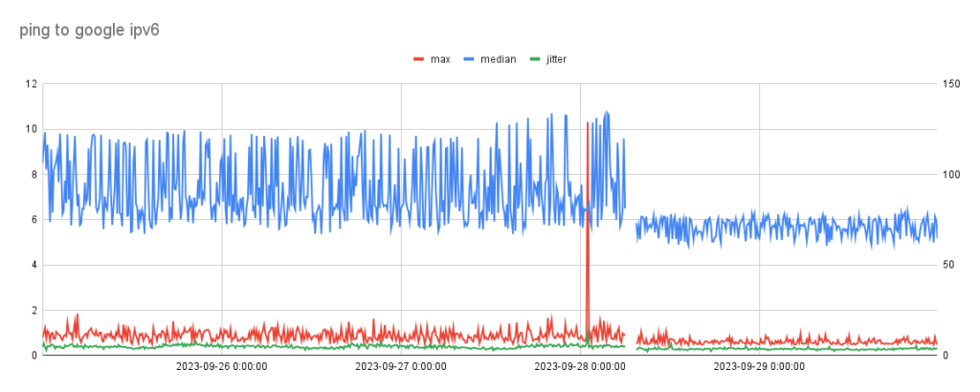Click the tall red max spike peak
Viewport: 980px width, 392px height.
[587, 123]
